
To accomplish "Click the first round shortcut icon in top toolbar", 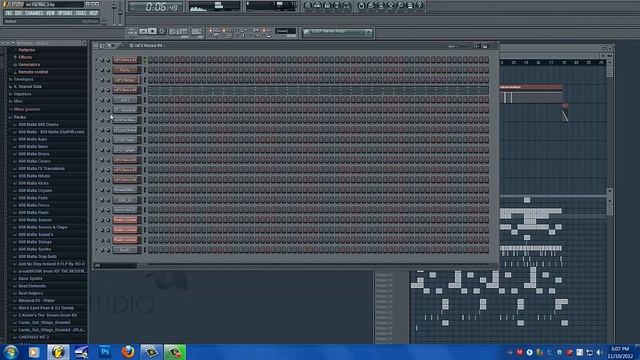I will (x=308, y=5).
